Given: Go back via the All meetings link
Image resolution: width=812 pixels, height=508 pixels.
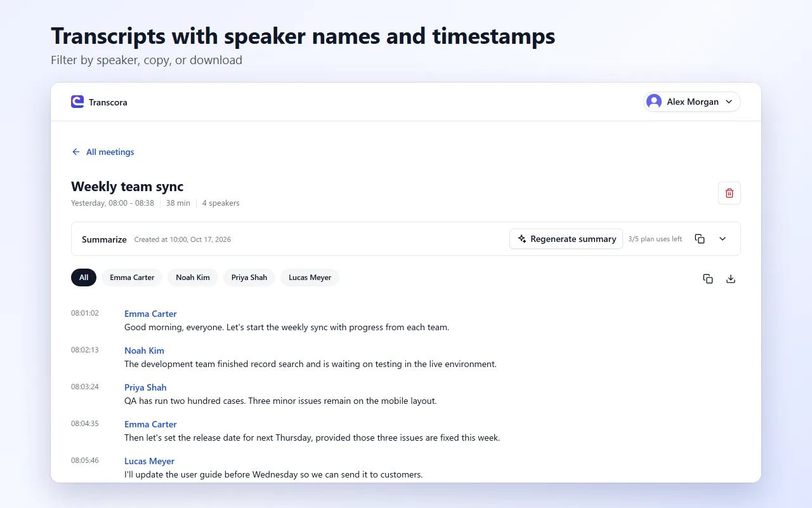Looking at the screenshot, I should coord(103,152).
